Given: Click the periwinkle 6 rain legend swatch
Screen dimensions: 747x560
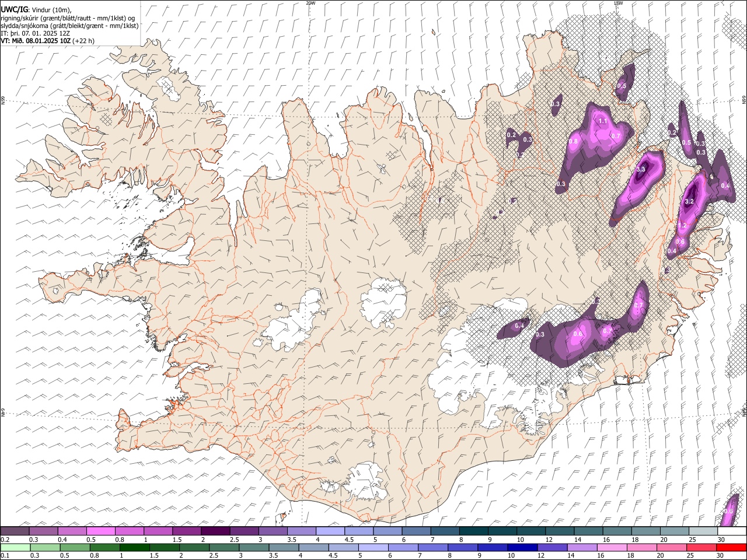Looking at the screenshot, I should tap(402, 547).
